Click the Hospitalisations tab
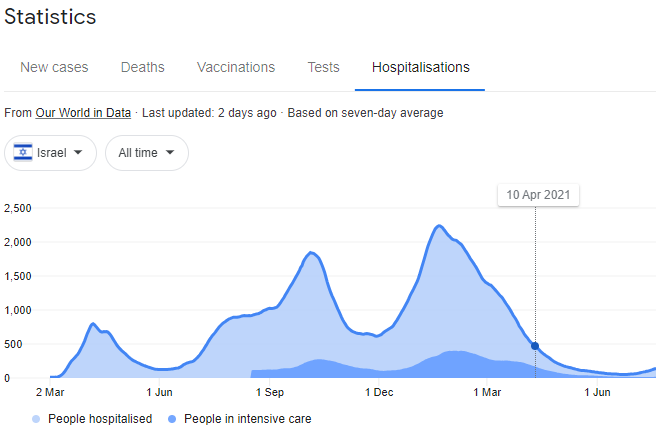The width and height of the screenshot is (662, 429). [x=421, y=68]
